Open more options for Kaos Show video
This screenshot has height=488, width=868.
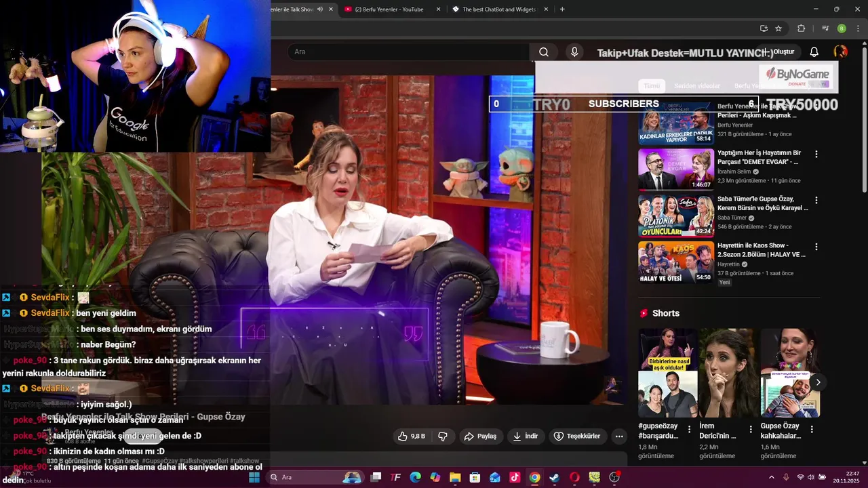816,247
